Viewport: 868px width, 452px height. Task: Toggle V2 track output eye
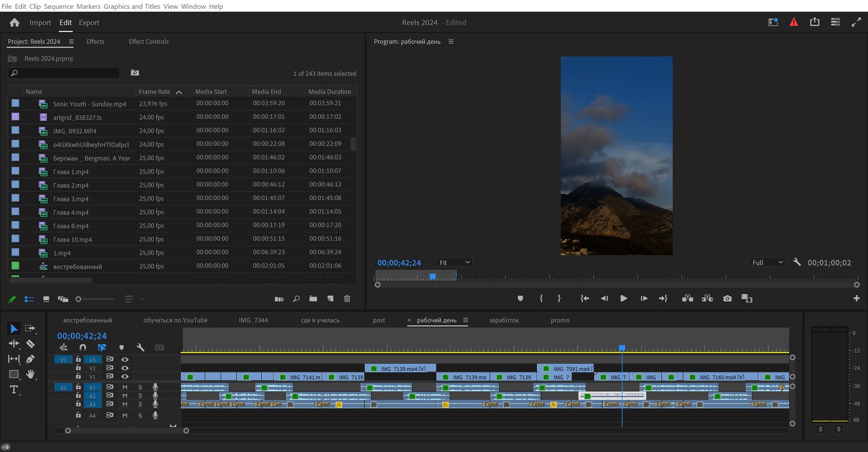[125, 368]
